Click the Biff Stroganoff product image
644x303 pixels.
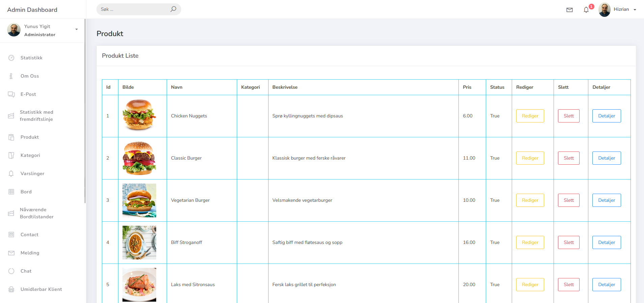[139, 242]
